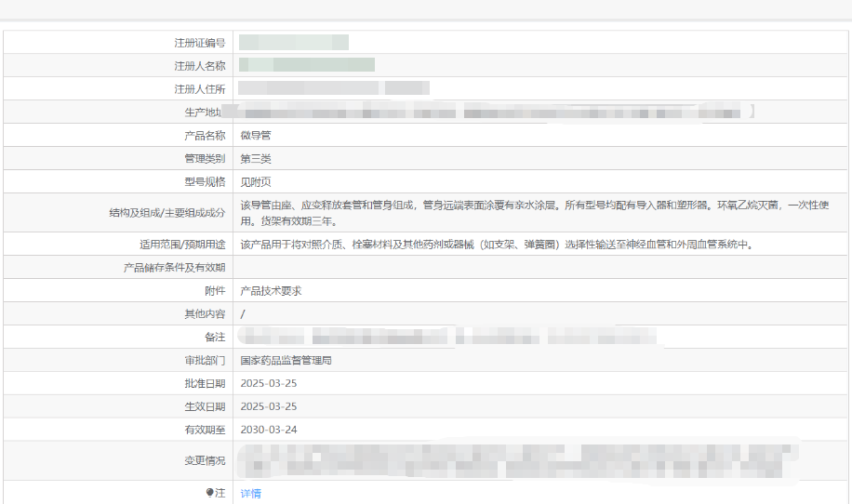Select the 注册人住所 label
The image size is (852, 504).
[x=199, y=89]
